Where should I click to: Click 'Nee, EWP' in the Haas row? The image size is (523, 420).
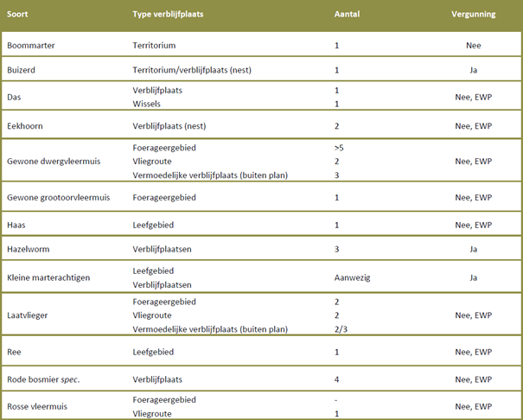(474, 225)
